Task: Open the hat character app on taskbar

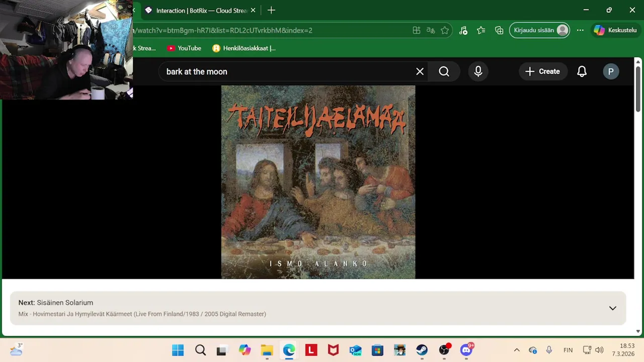Action: [399, 350]
